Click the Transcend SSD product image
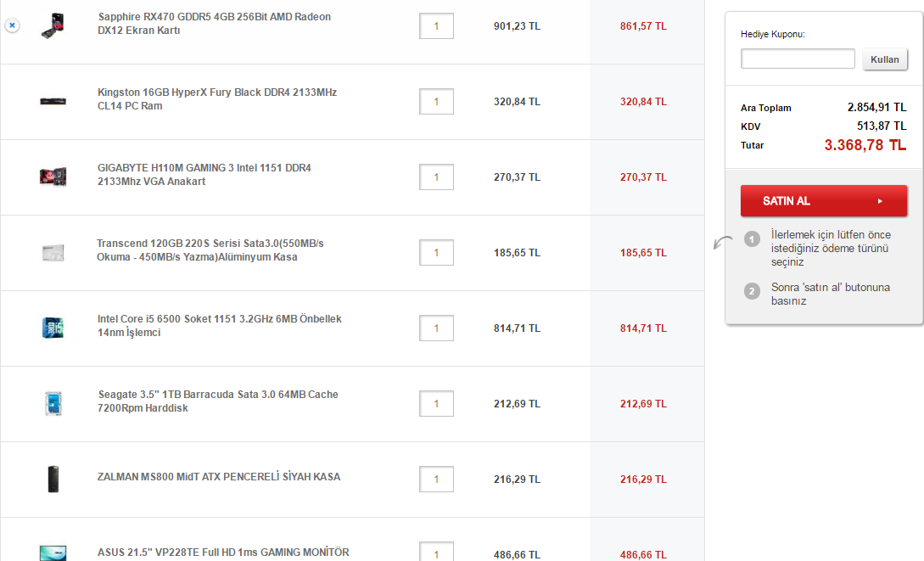Image resolution: width=924 pixels, height=561 pixels. click(53, 252)
